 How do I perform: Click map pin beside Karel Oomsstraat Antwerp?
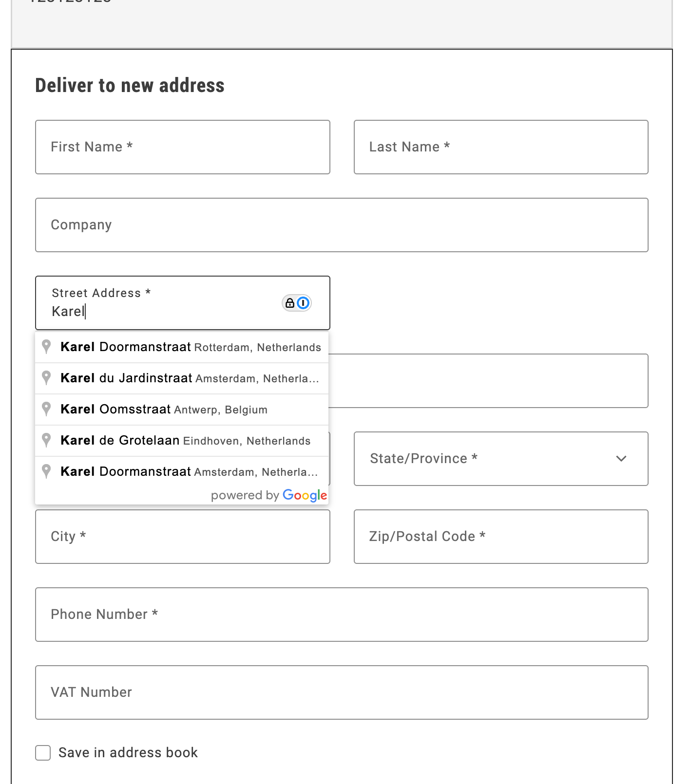tap(46, 409)
